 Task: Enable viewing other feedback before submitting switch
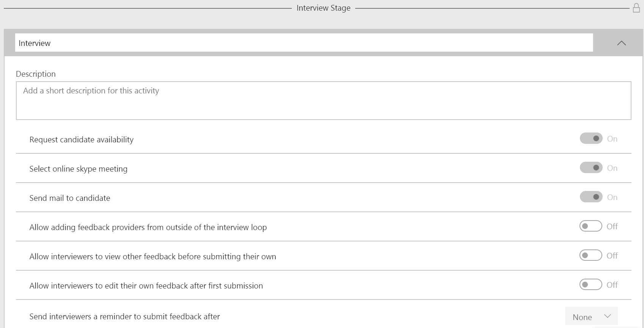[x=590, y=255]
